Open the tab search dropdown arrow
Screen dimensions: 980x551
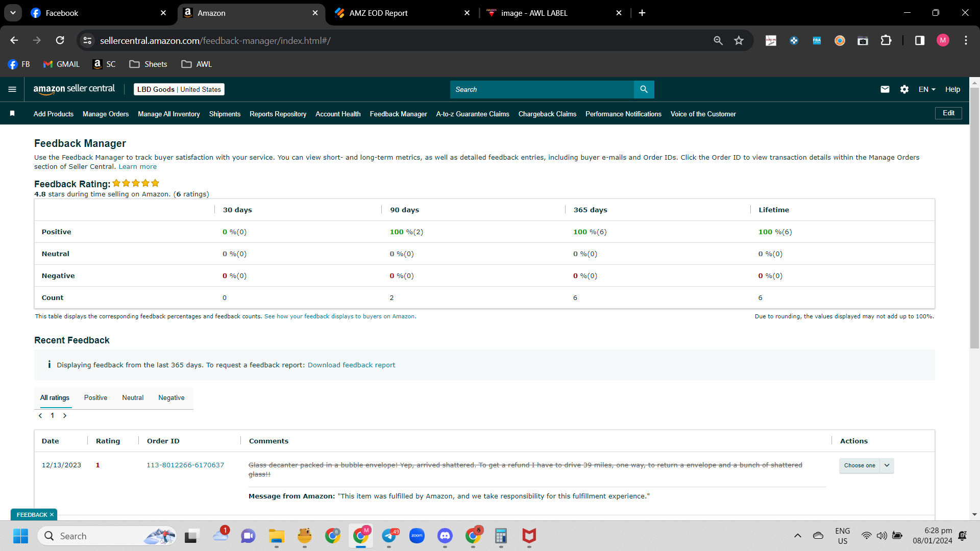coord(13,13)
